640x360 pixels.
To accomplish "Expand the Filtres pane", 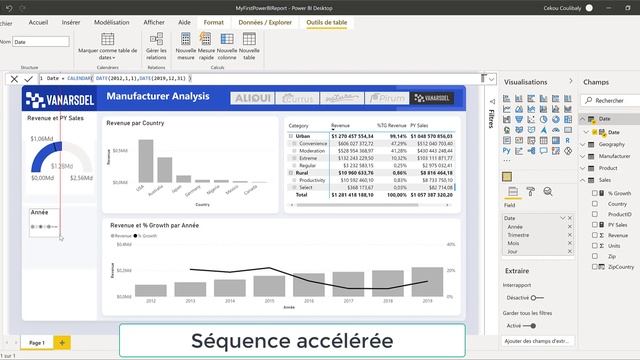I will coord(492,101).
